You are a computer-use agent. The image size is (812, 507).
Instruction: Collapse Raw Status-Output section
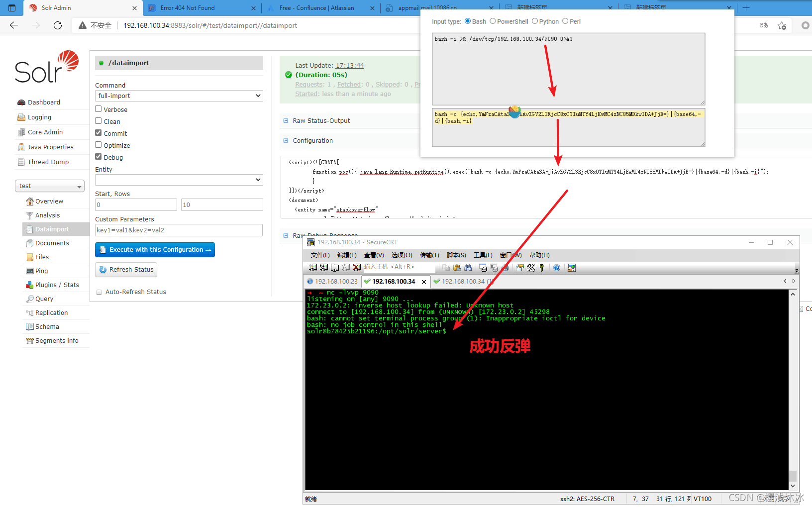[x=286, y=120]
